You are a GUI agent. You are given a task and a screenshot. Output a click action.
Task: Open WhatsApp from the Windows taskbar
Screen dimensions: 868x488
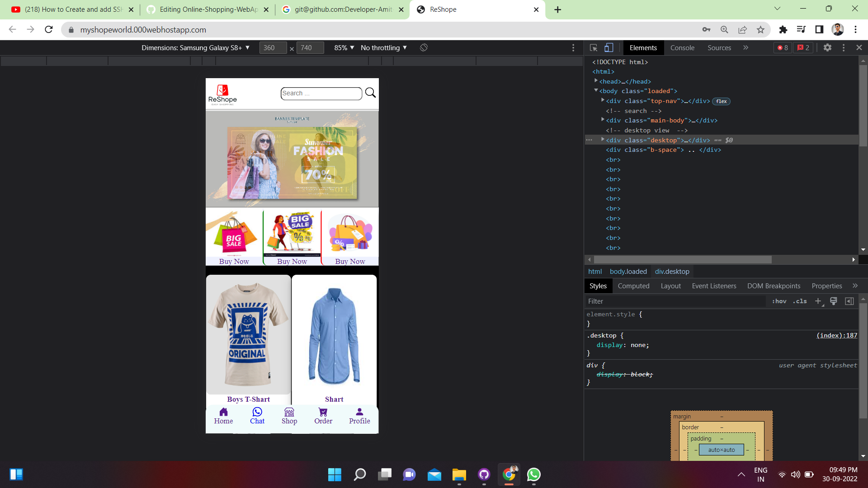click(534, 475)
